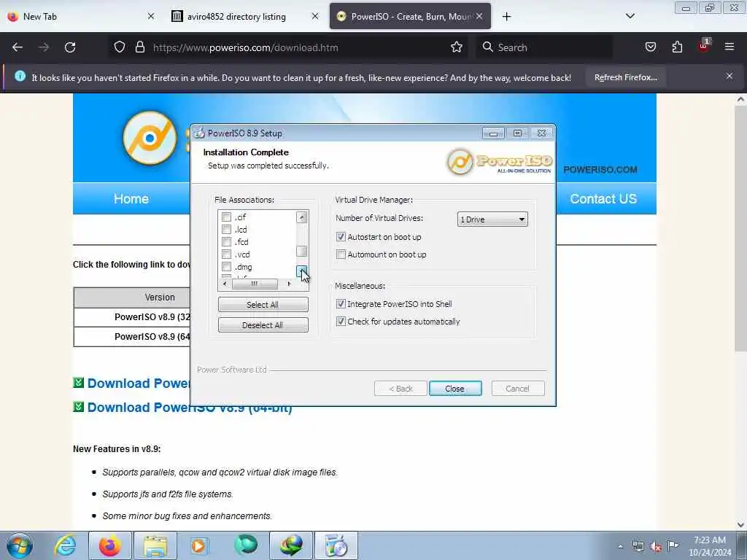Go back with Firefox back arrow
The height and width of the screenshot is (560, 747).
click(18, 47)
